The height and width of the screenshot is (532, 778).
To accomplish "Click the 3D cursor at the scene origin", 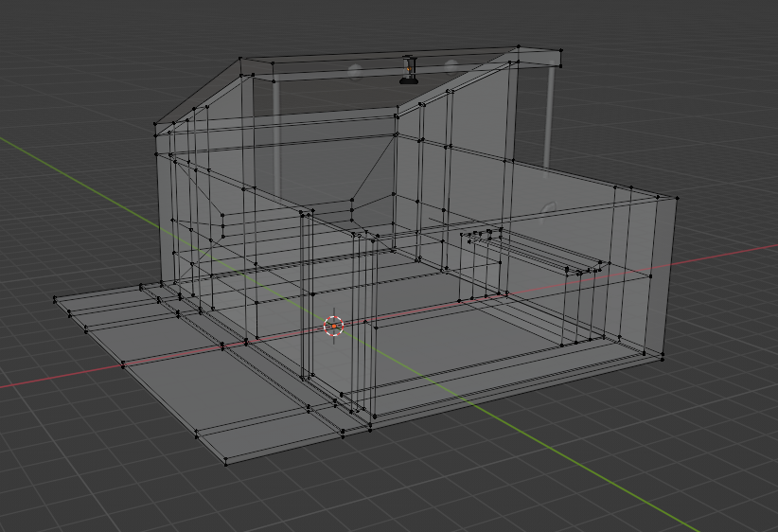I will [334, 326].
